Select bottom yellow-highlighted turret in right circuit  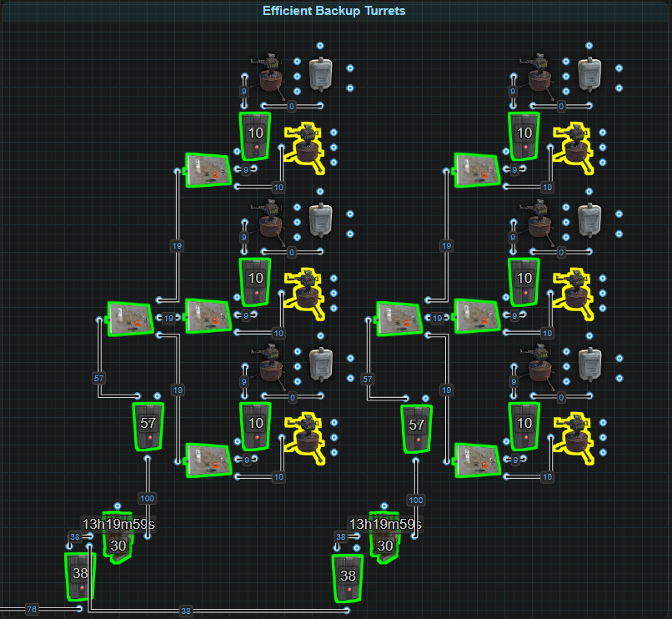coord(574,439)
